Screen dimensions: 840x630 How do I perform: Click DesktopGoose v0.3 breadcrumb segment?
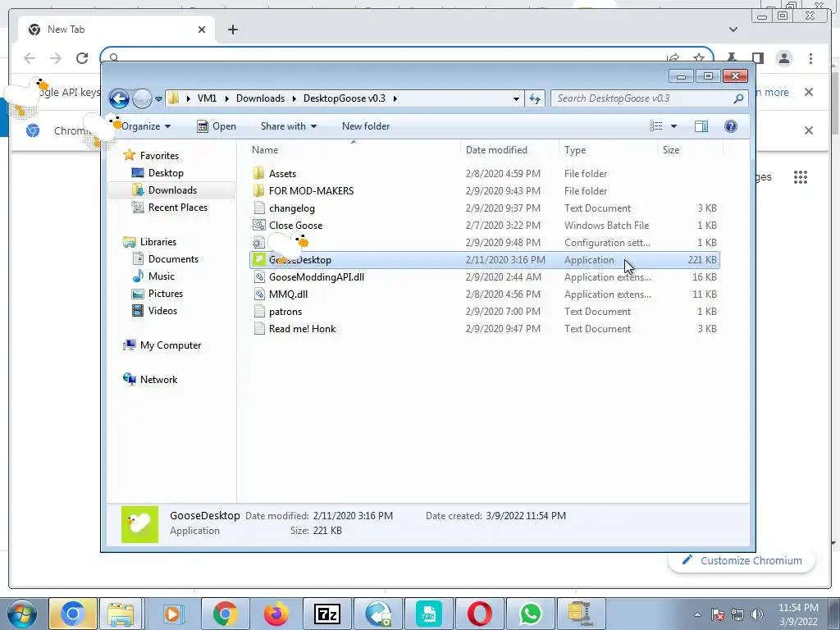coord(345,98)
